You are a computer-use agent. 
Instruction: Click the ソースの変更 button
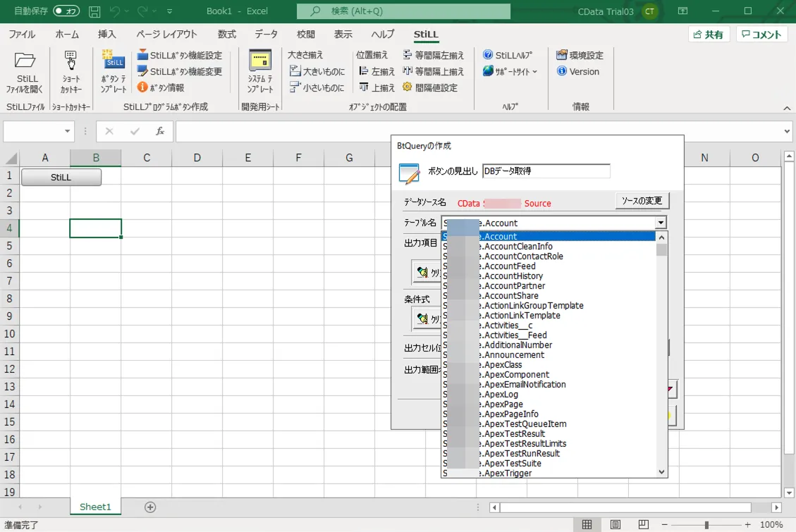point(641,200)
